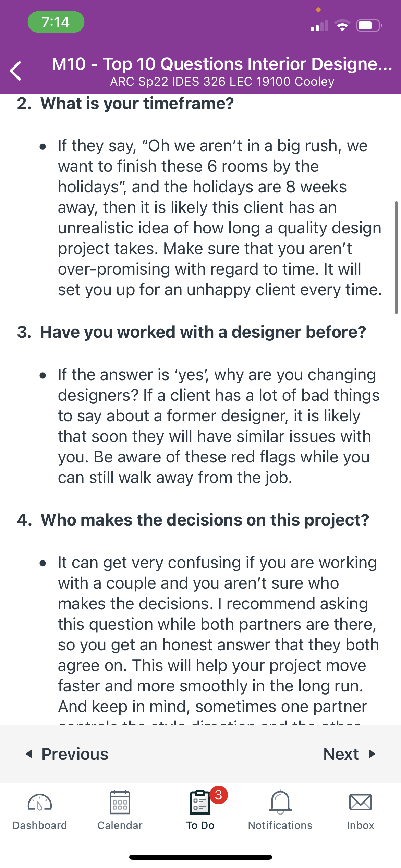Tap the Wi-Fi status icon
401x868 pixels.
tap(342, 26)
